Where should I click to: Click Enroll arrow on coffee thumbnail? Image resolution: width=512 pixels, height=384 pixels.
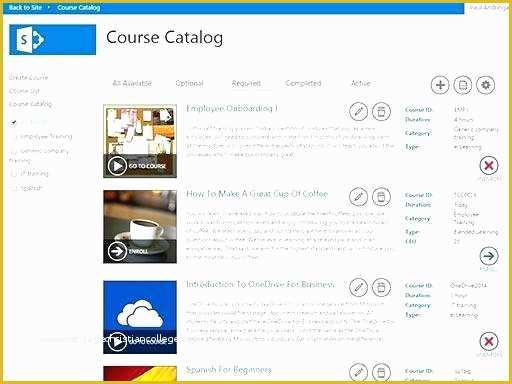point(117,251)
